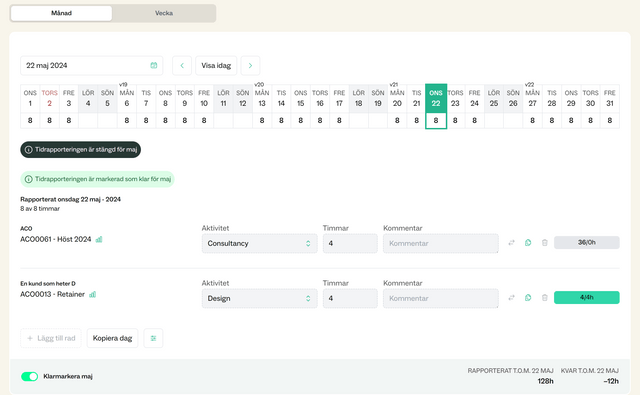
Task: Toggle Klarmarkera maj switch
Action: [29, 376]
